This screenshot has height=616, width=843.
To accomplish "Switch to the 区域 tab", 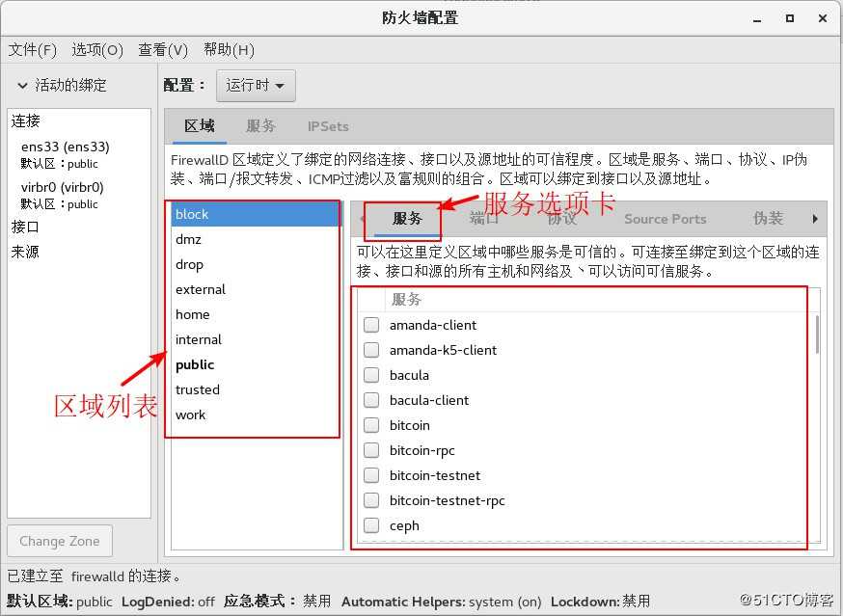I will click(x=200, y=126).
